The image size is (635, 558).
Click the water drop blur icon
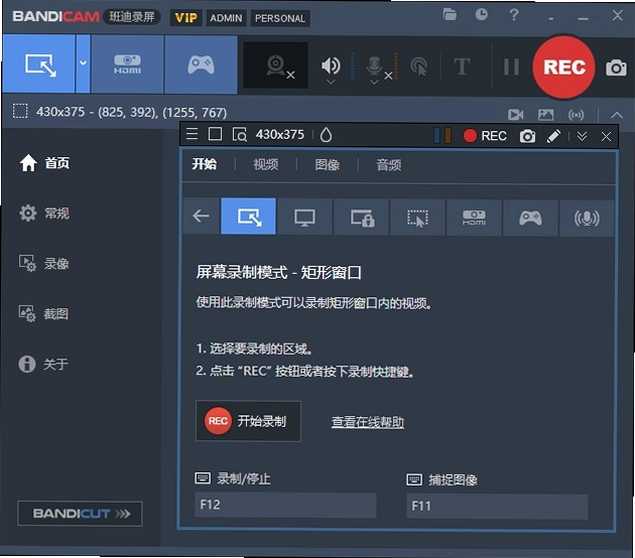pyautogui.click(x=326, y=135)
